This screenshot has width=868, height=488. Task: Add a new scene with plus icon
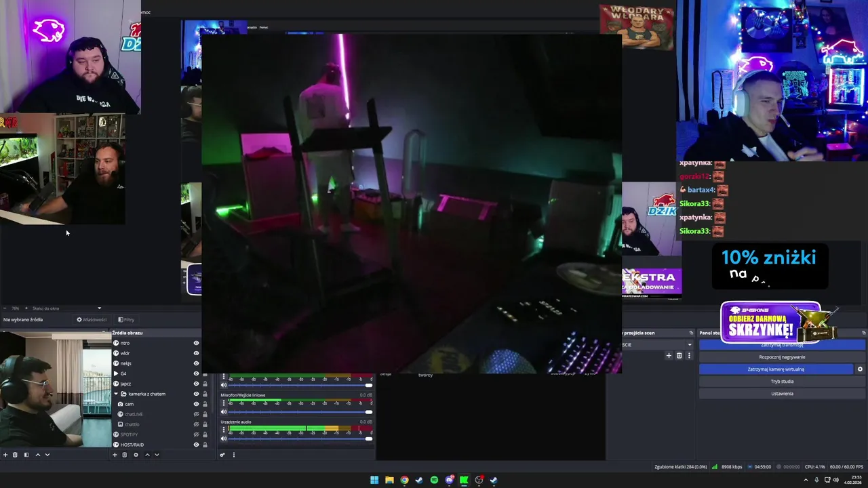5,455
